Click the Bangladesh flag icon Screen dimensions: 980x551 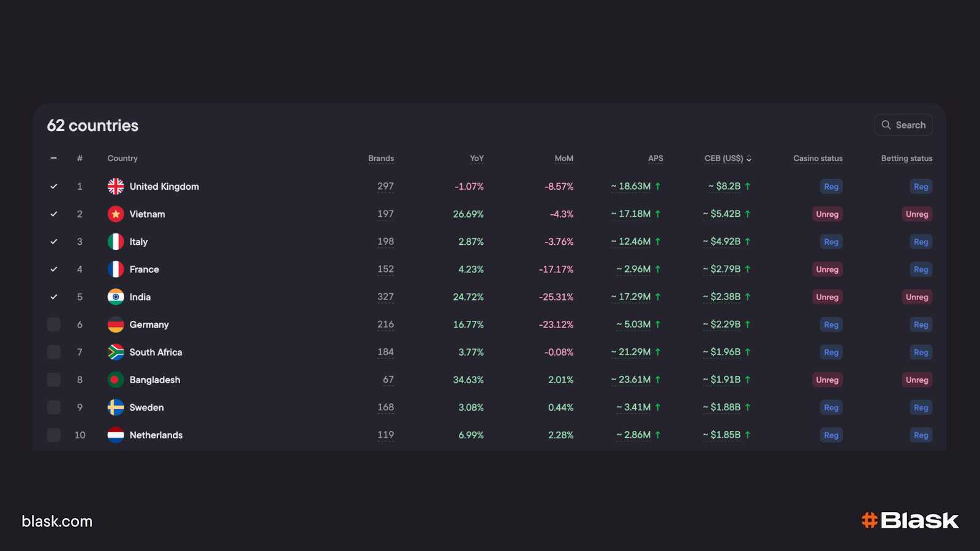pyautogui.click(x=115, y=380)
